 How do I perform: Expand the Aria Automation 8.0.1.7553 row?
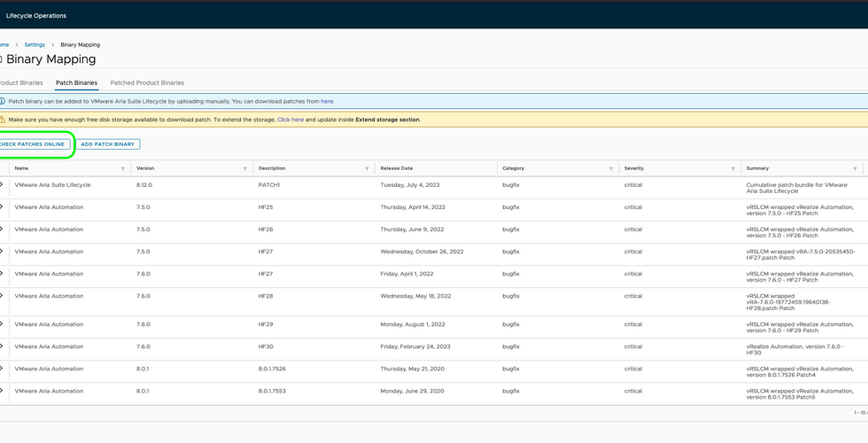pyautogui.click(x=2, y=391)
